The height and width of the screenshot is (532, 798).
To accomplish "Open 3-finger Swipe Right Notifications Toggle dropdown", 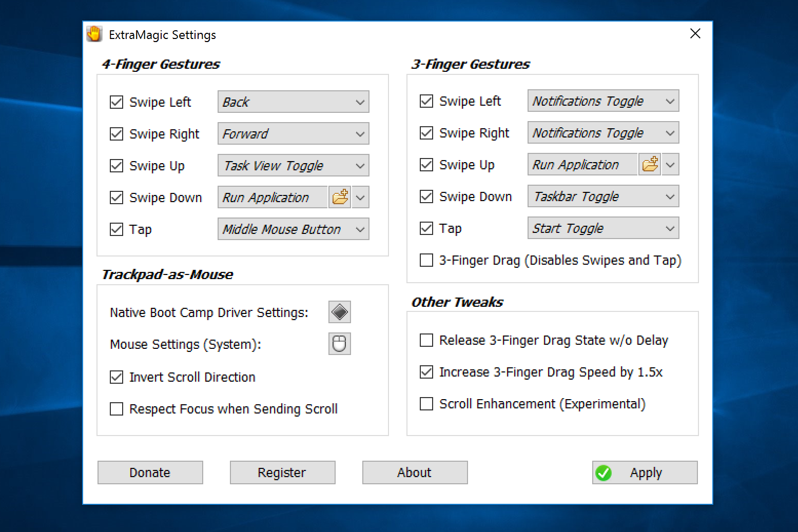I will (604, 133).
